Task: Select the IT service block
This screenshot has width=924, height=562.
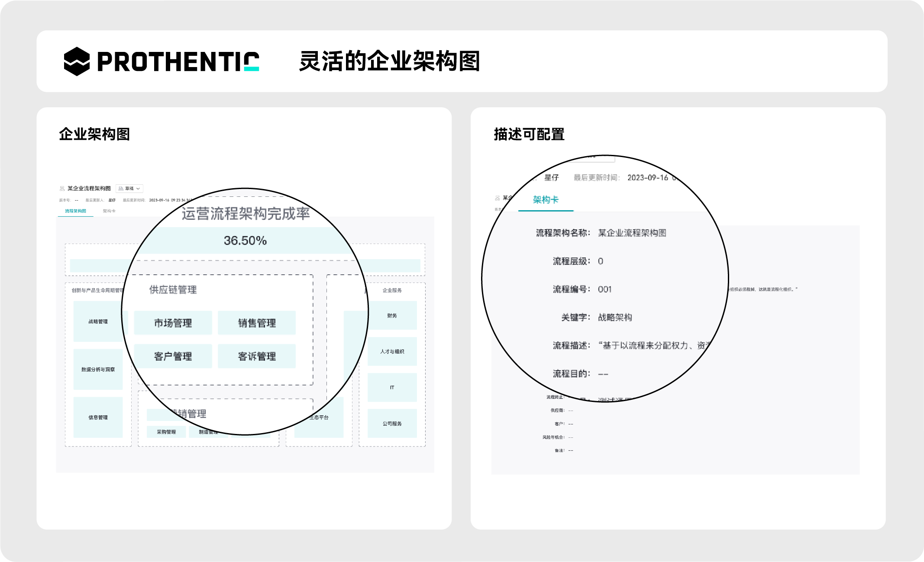Action: tap(392, 388)
